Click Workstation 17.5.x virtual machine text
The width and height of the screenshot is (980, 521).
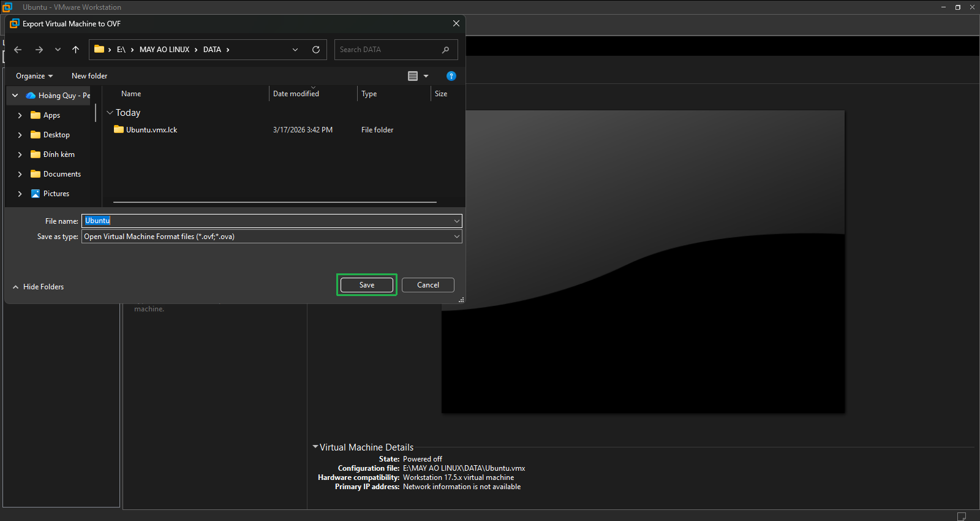[x=458, y=477]
